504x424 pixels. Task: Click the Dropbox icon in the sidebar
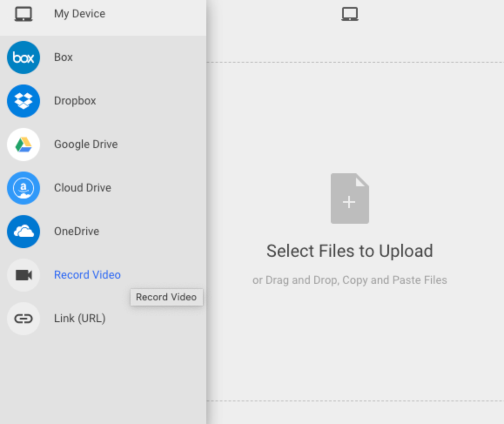tap(23, 101)
